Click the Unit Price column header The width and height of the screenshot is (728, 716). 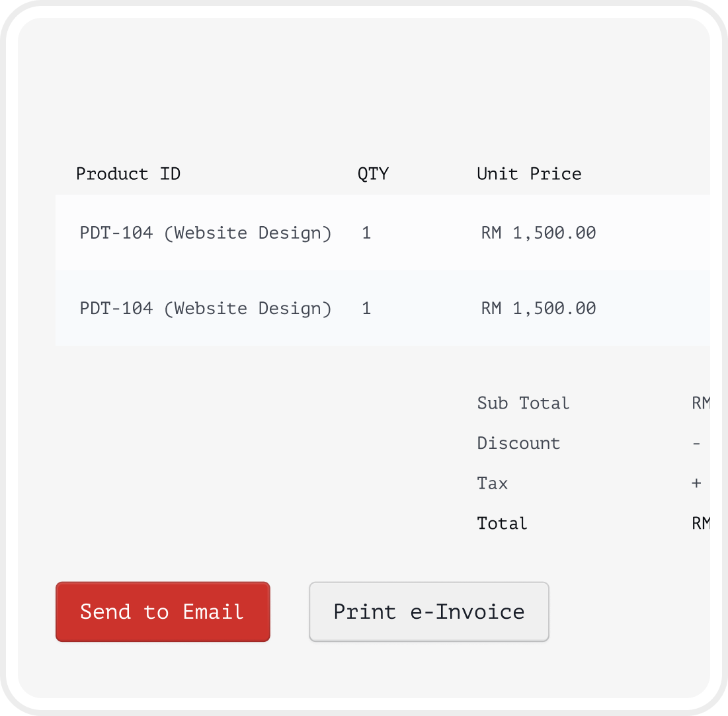tap(529, 174)
